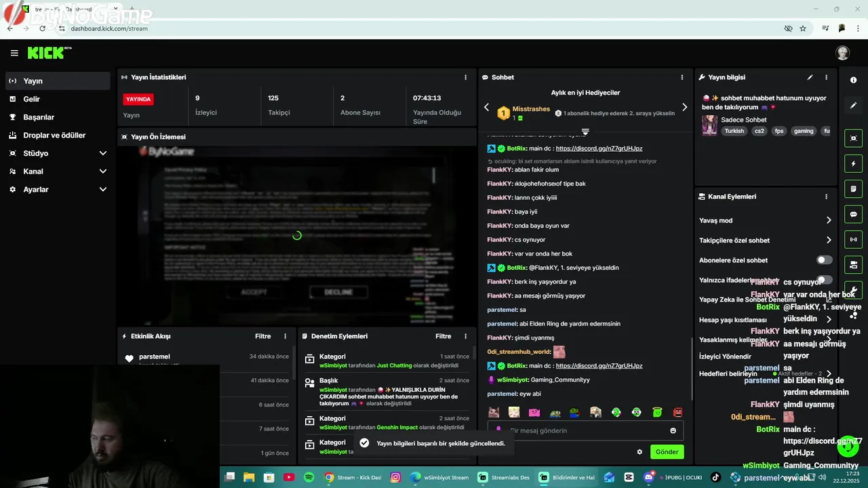Open the profile avatar menu

pos(842,53)
